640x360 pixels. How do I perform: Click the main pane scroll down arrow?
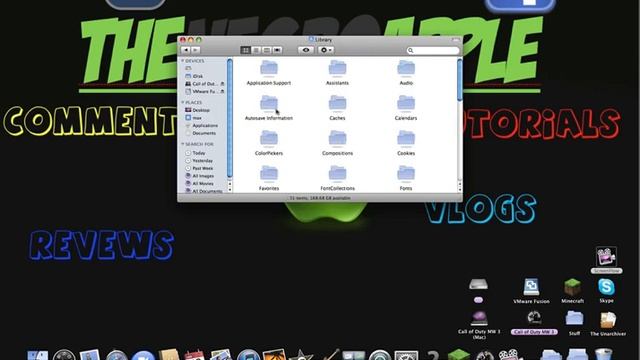[x=460, y=189]
